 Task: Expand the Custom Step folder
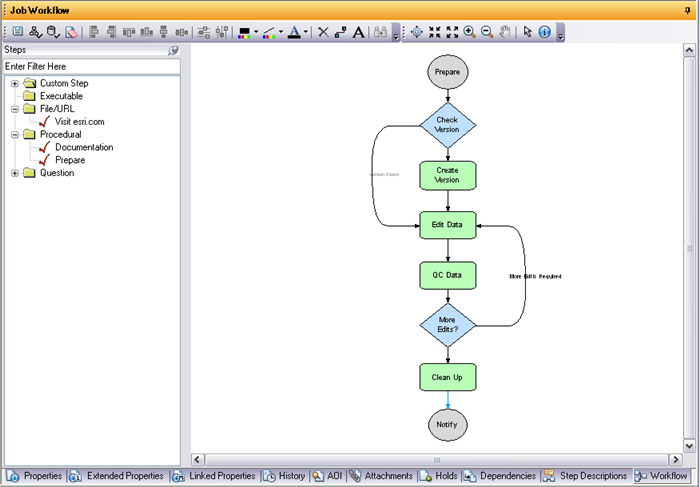[x=15, y=83]
